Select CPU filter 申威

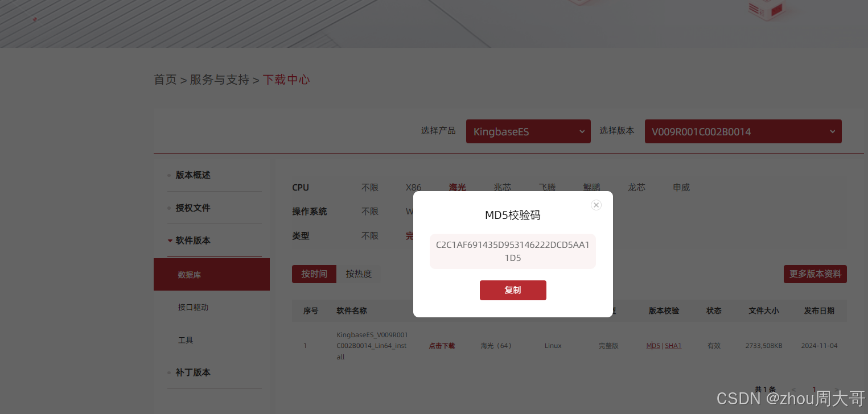click(x=681, y=188)
